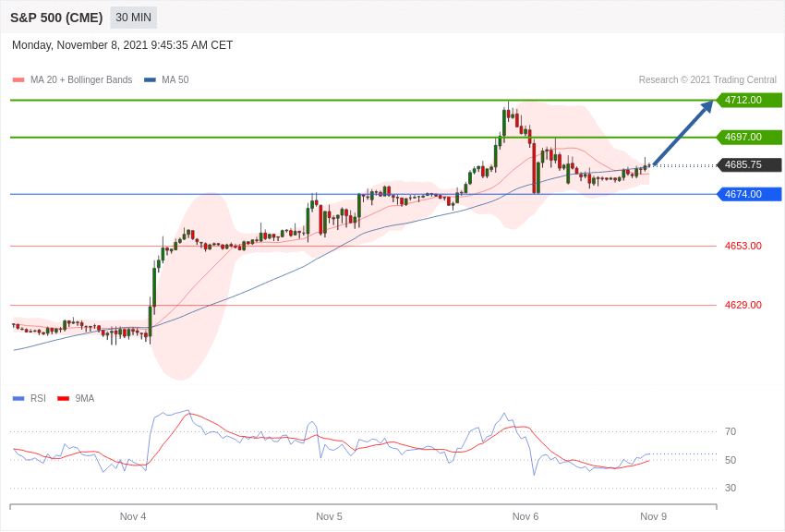Click the 30 MIN timeframe badge
Viewport: 785px width, 532px height.
pos(133,18)
